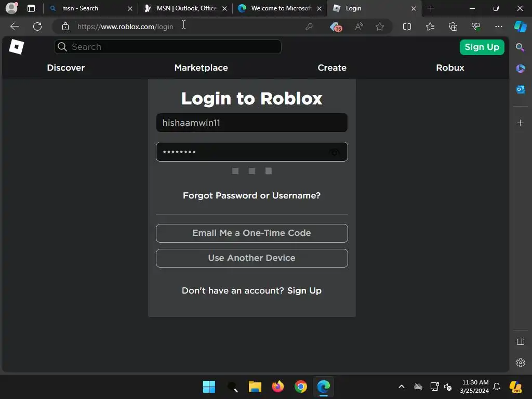Open split screen icon
Image resolution: width=532 pixels, height=399 pixels.
click(x=407, y=26)
